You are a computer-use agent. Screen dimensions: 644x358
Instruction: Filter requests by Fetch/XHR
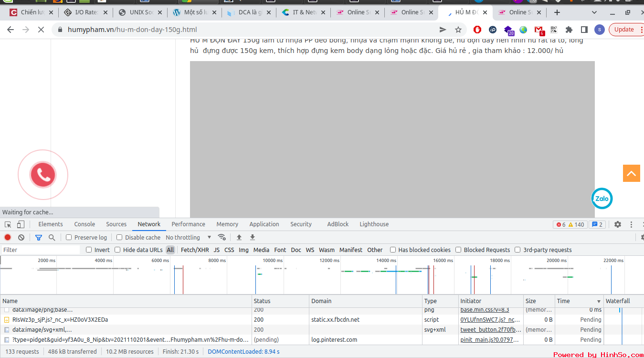tap(195, 250)
